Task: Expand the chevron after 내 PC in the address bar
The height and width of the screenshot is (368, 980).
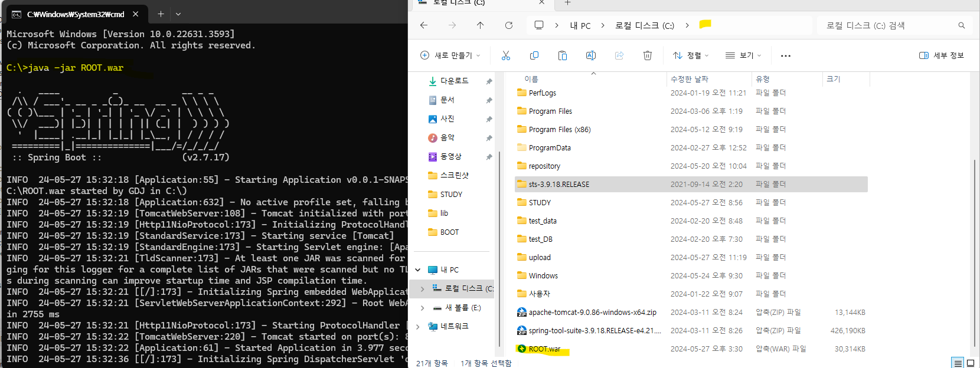Action: click(x=602, y=25)
